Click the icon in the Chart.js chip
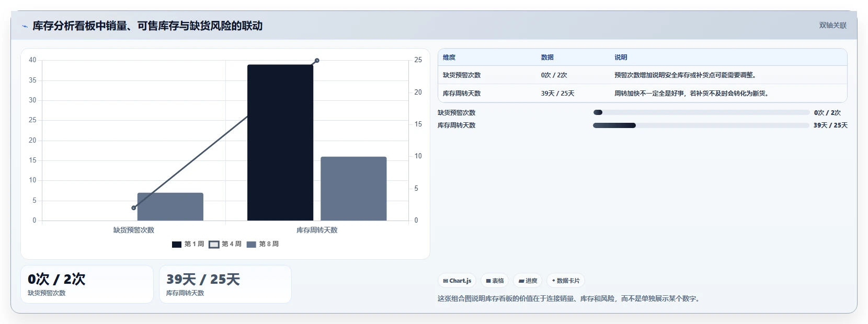 [x=446, y=281]
